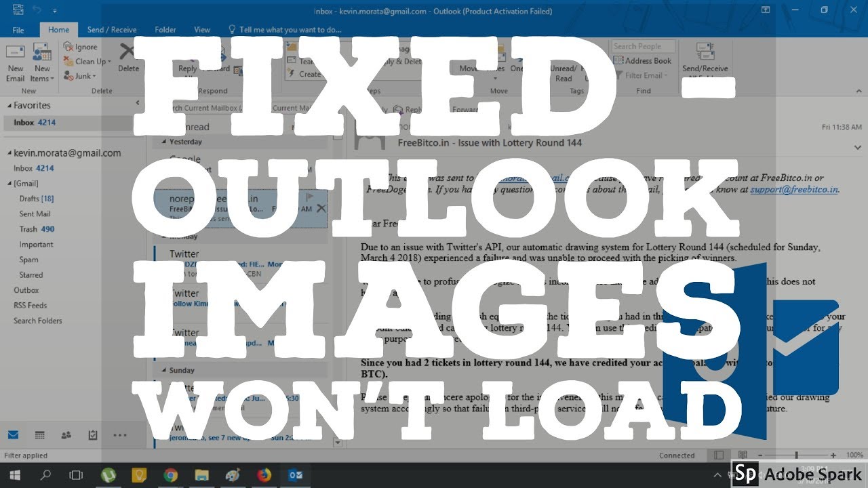Open the Sent Mail folder

click(x=35, y=214)
